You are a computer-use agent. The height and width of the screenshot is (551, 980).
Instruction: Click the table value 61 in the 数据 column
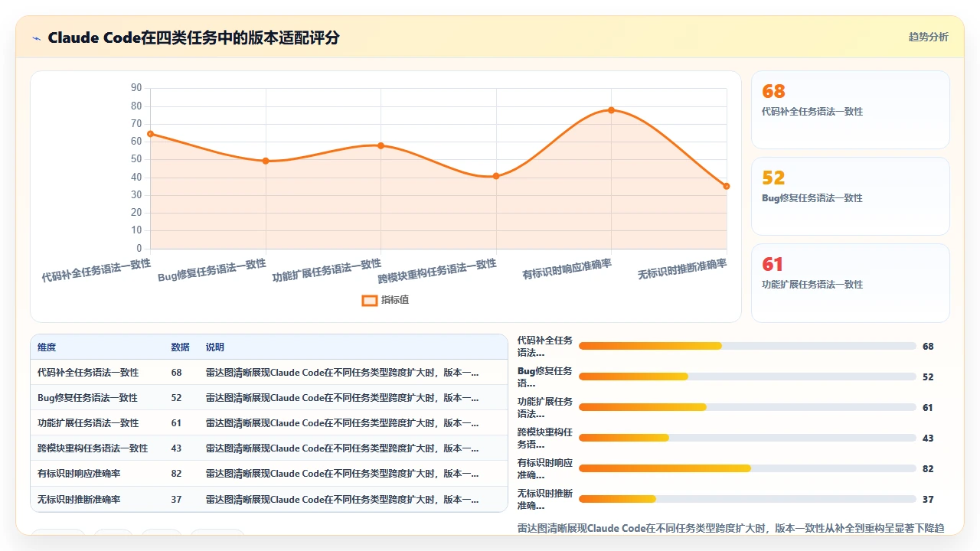click(176, 423)
